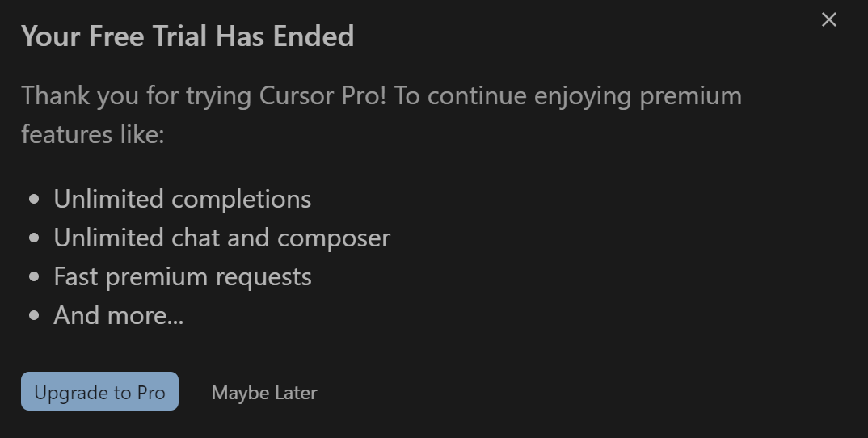This screenshot has height=438, width=868.
Task: Click the "Fast premium requests" list item
Action: tap(183, 277)
